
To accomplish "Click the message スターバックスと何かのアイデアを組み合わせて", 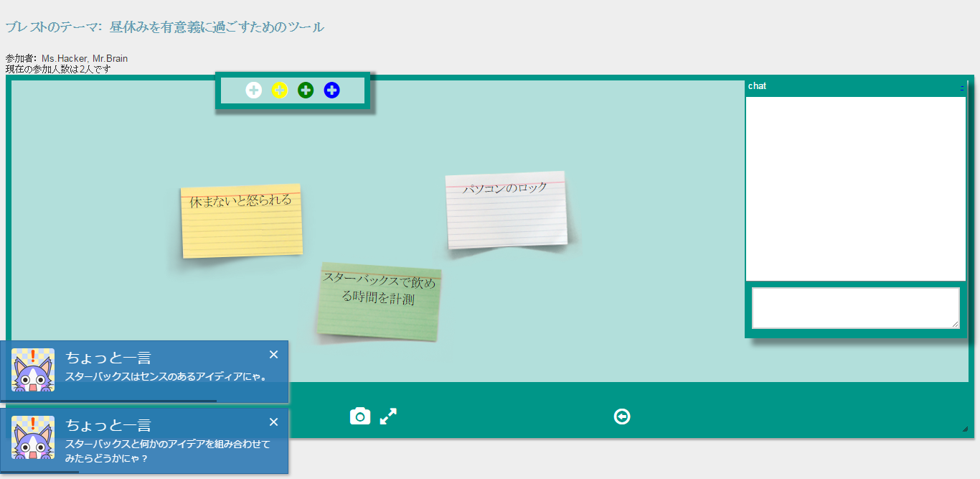I will click(168, 444).
